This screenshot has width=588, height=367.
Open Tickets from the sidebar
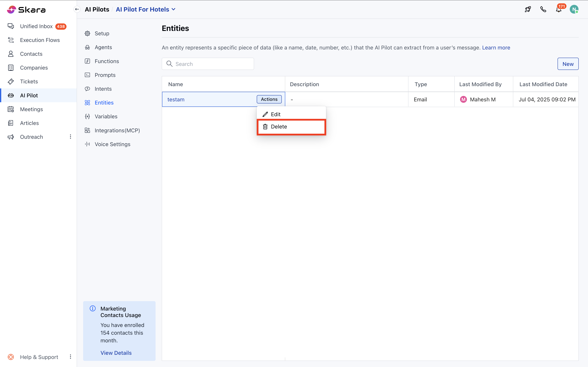pos(29,82)
